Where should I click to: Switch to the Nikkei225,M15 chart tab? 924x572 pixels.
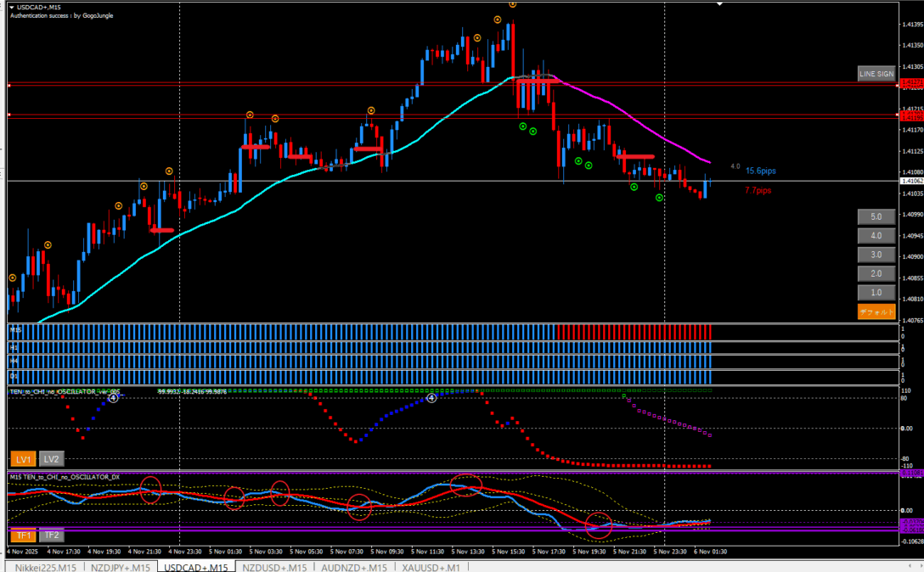coord(46,567)
